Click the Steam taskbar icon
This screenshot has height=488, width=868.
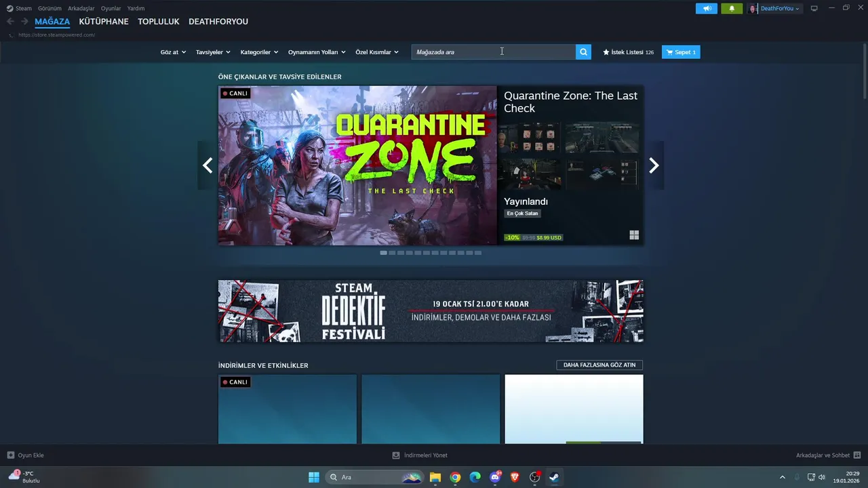pyautogui.click(x=554, y=477)
